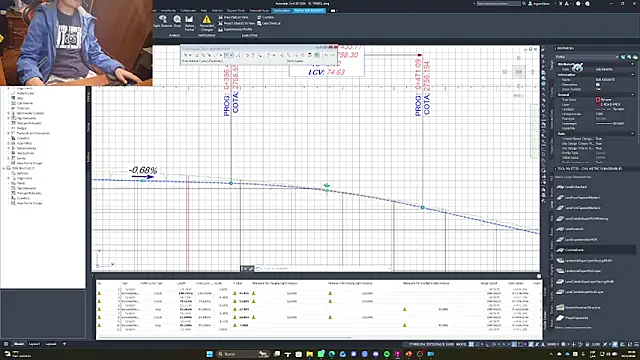This screenshot has width=640, height=360.
Task: Switch to the Featured Apps ribbon tab
Action: pos(259,10)
